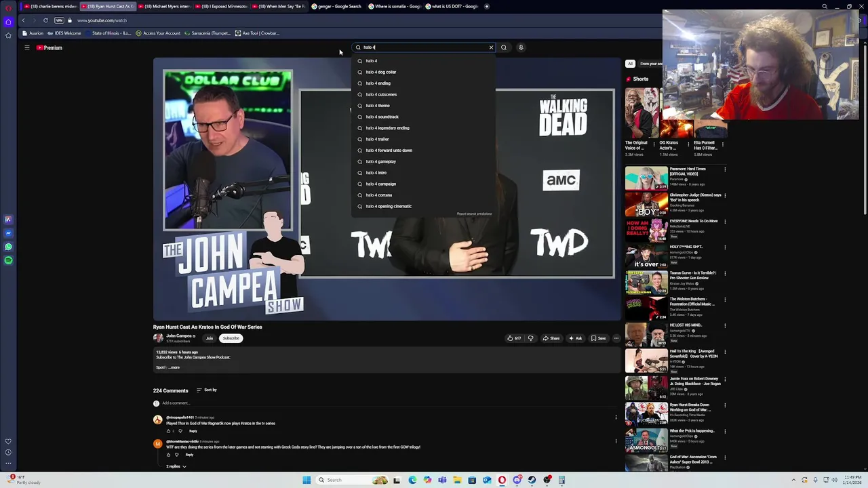Switch to 'Michael Myers' browser tab
Image resolution: width=868 pixels, height=488 pixels.
164,6
